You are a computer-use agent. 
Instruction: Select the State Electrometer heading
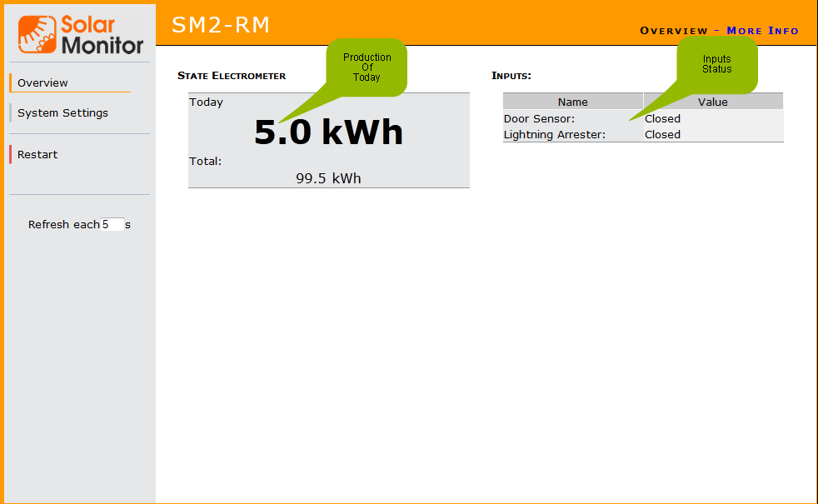click(x=232, y=76)
